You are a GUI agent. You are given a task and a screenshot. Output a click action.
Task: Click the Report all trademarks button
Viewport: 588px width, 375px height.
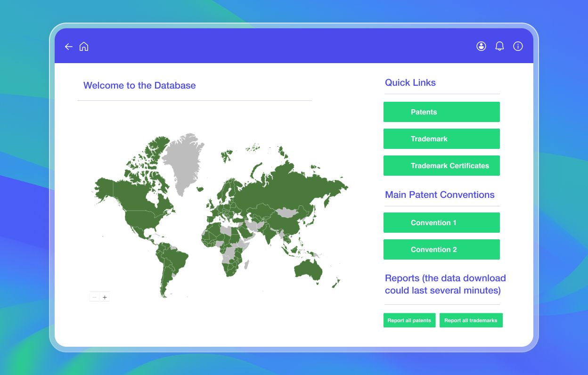(x=471, y=320)
